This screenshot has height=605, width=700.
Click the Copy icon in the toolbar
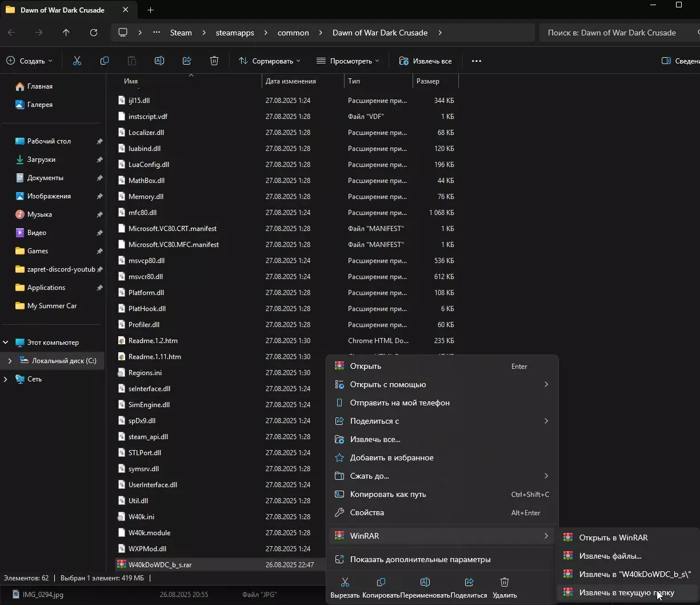point(105,61)
